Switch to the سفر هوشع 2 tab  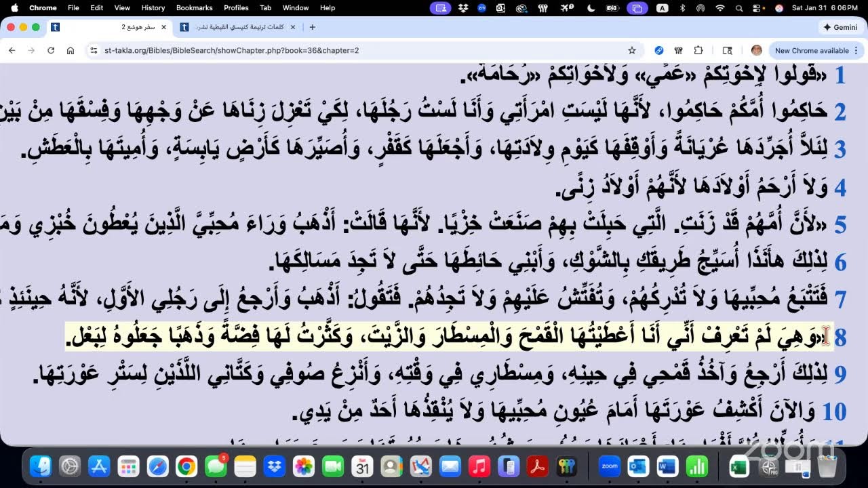tap(108, 27)
